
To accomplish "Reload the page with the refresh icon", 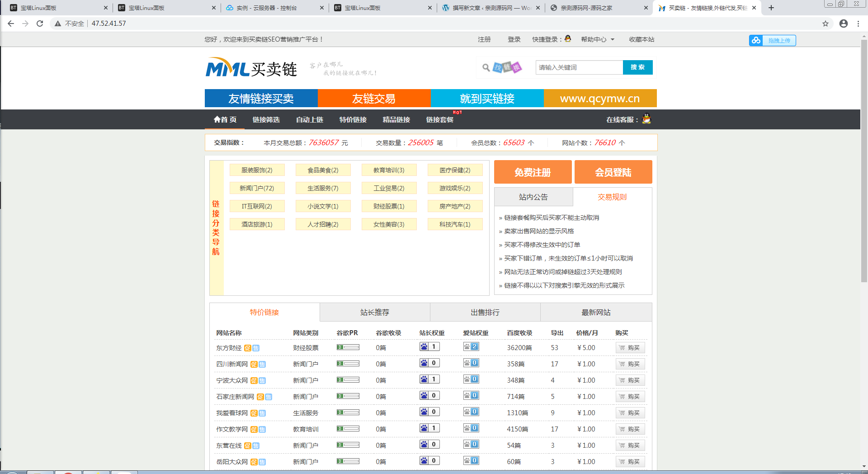I will (x=40, y=24).
